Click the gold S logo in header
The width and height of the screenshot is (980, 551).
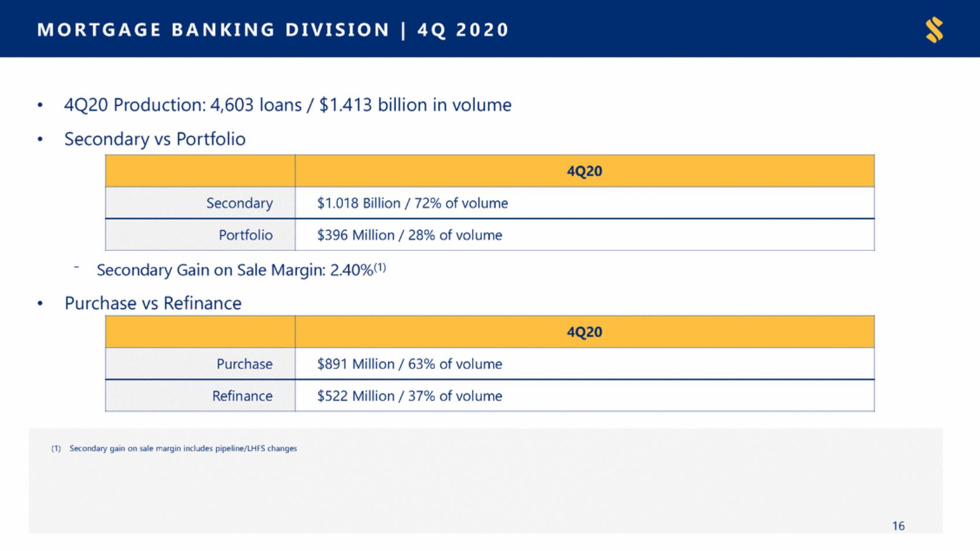pyautogui.click(x=934, y=30)
